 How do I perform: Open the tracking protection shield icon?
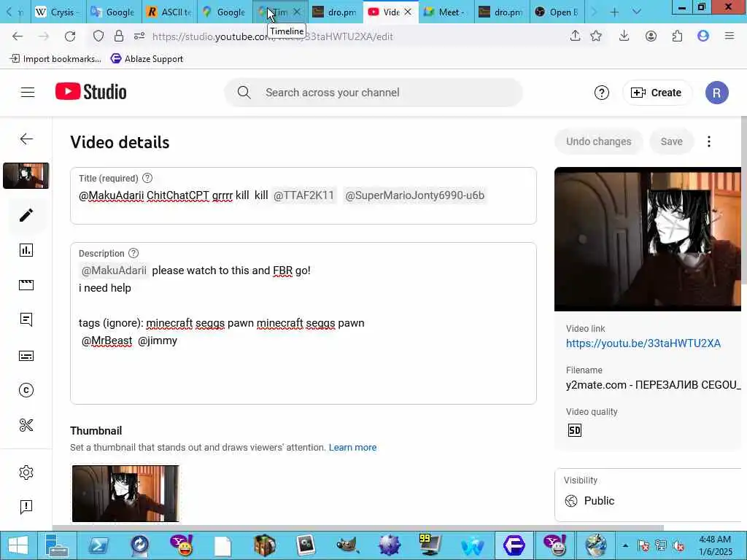tap(98, 36)
